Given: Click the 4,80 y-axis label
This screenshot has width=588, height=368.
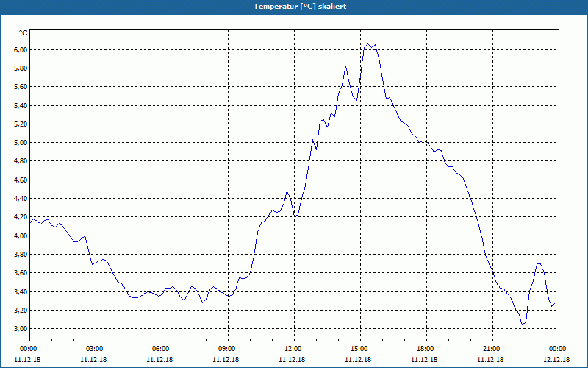Looking at the screenshot, I should pos(21,161).
